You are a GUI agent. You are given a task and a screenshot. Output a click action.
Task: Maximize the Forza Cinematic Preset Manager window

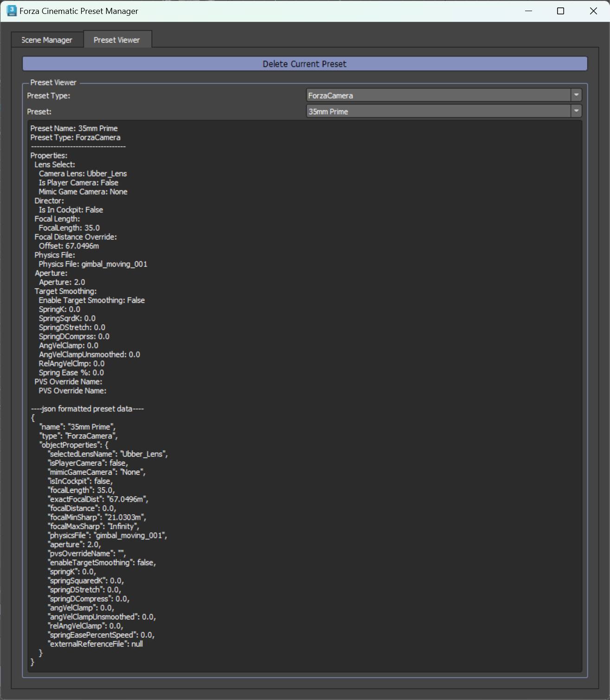click(x=560, y=11)
